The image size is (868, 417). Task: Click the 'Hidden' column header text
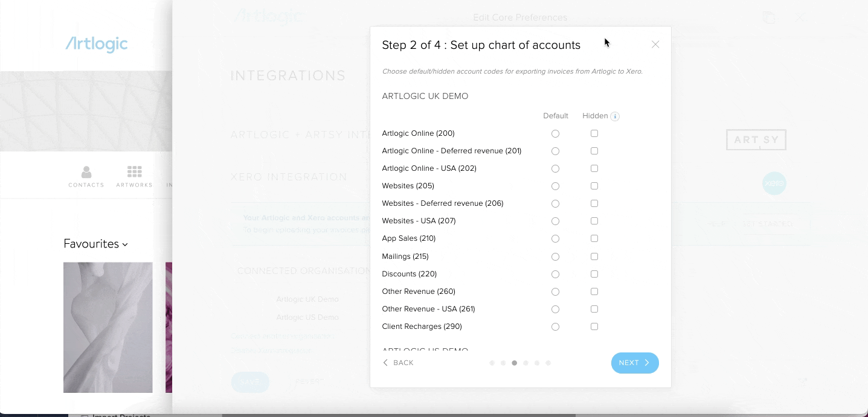click(x=595, y=116)
